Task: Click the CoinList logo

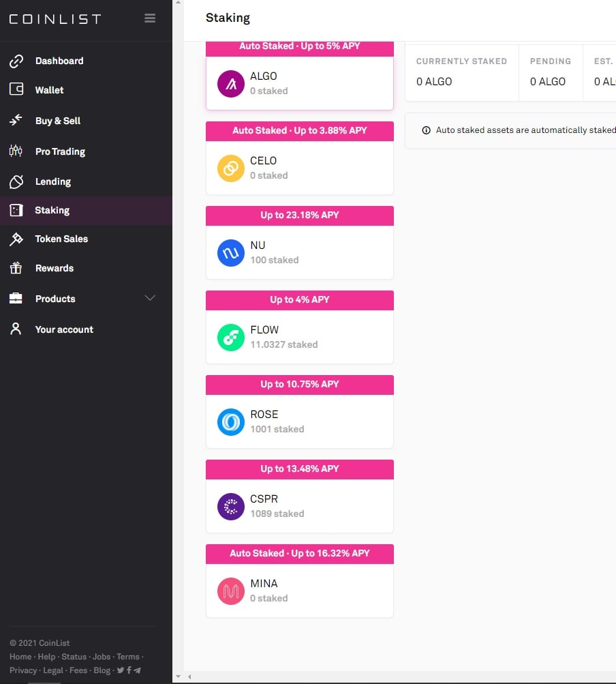Action: [55, 19]
